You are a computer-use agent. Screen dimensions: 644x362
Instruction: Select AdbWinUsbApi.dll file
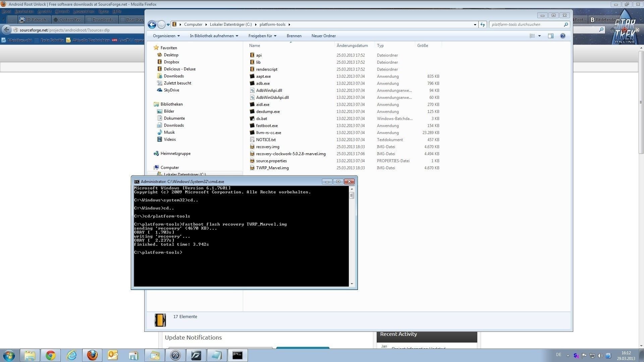pos(272,98)
